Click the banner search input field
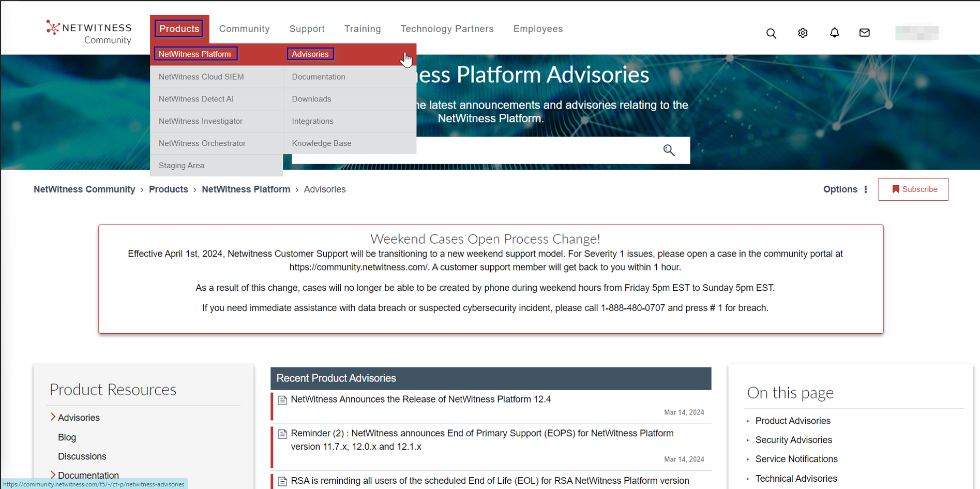The height and width of the screenshot is (489, 980). point(533,151)
